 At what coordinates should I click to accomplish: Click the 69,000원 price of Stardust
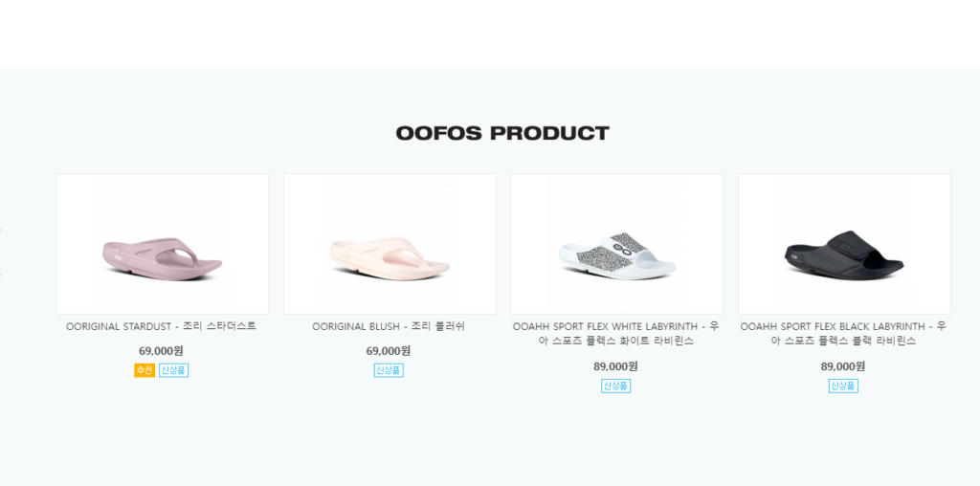[x=161, y=351]
